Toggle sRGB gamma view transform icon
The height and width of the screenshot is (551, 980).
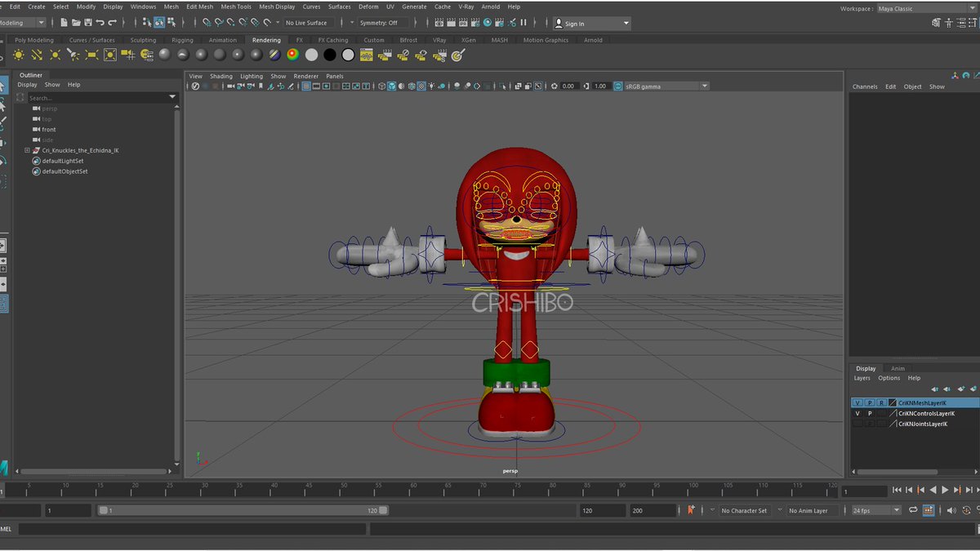[x=618, y=86]
